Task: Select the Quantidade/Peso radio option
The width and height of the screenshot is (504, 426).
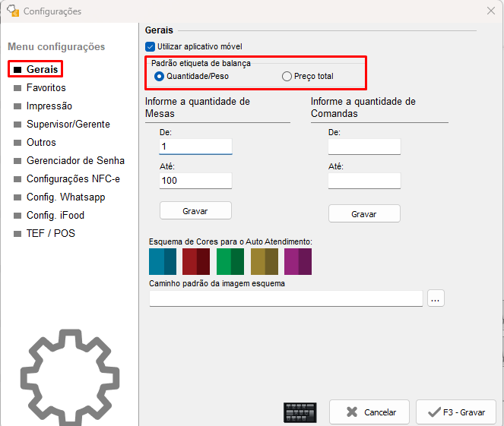Action: click(159, 76)
